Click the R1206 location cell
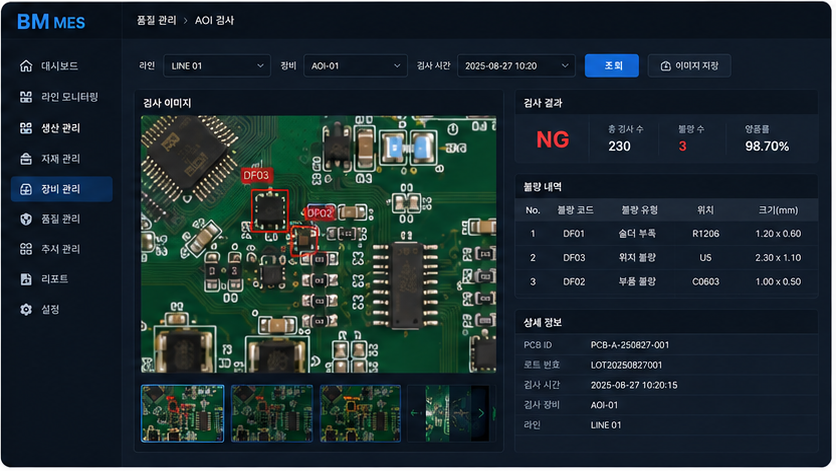 tap(705, 234)
